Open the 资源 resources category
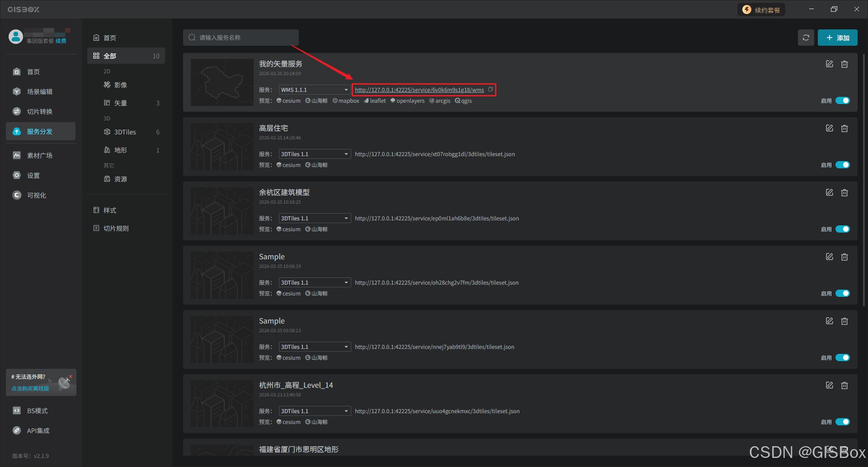The width and height of the screenshot is (868, 467). (x=126, y=179)
